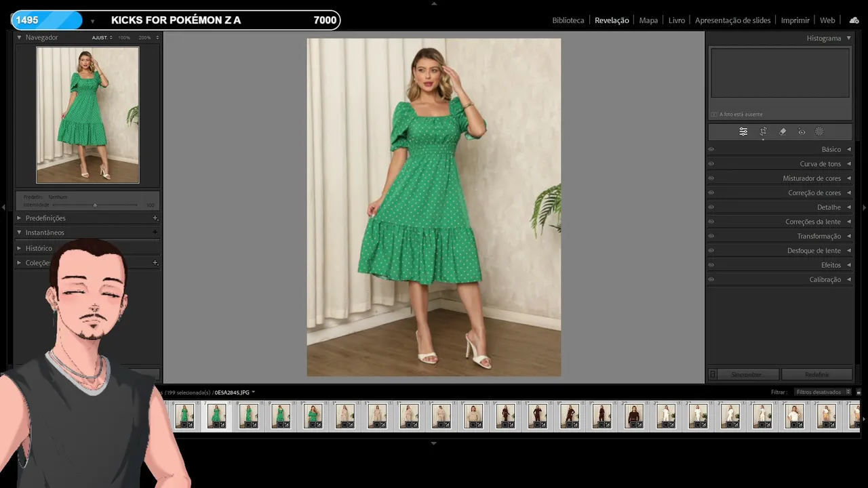Collapse the Instantâneos panel
The width and height of the screenshot is (868, 488).
pos(19,232)
